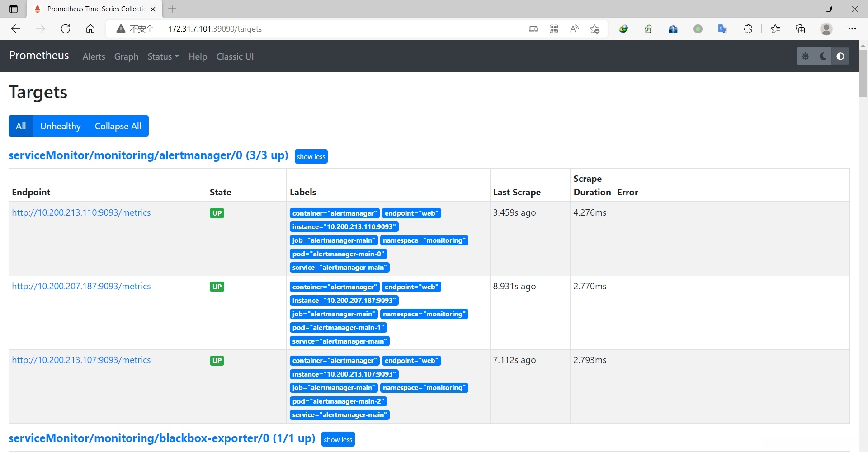Click instance="10.200.207.187:9093" label badge
The width and height of the screenshot is (868, 452).
[x=344, y=301]
